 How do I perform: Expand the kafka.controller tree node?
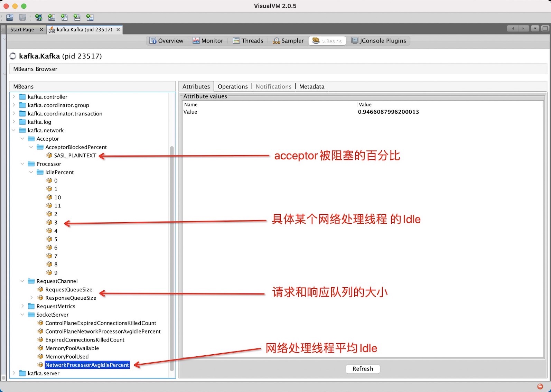(x=14, y=97)
